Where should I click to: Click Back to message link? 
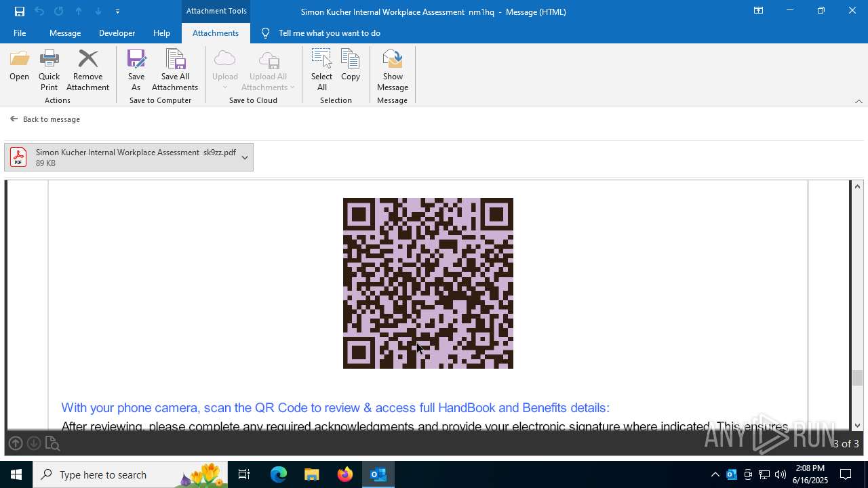click(45, 119)
